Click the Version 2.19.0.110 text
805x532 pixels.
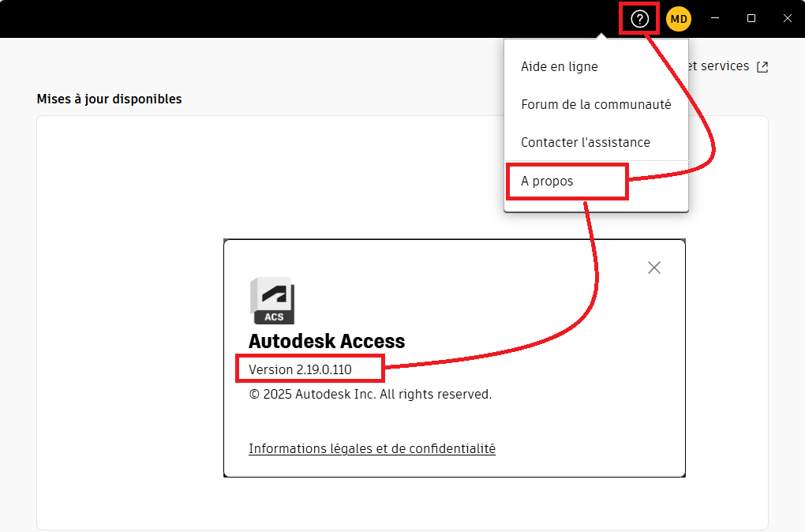tap(300, 369)
